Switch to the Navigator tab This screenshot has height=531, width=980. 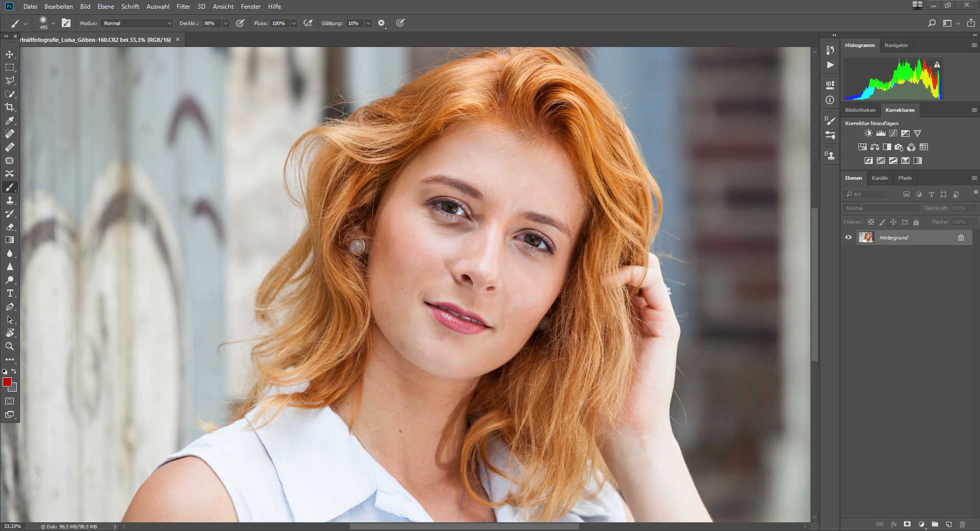pos(896,45)
